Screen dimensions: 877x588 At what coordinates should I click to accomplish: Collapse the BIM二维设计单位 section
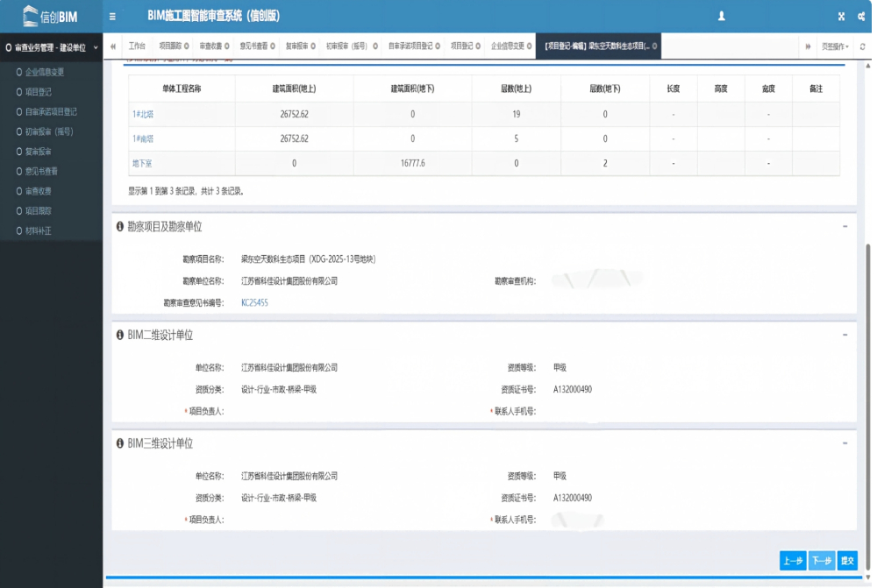tap(845, 335)
